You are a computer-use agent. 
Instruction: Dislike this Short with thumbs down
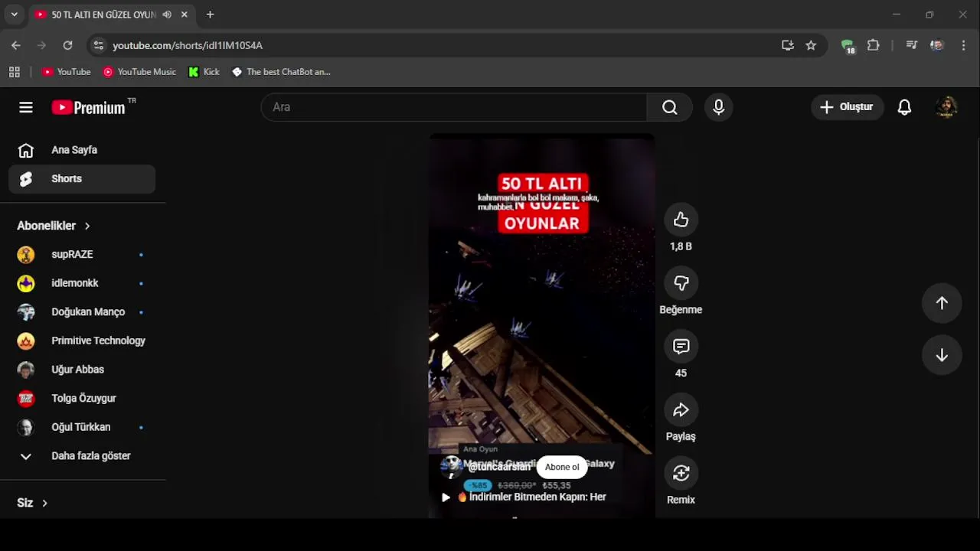tap(681, 284)
